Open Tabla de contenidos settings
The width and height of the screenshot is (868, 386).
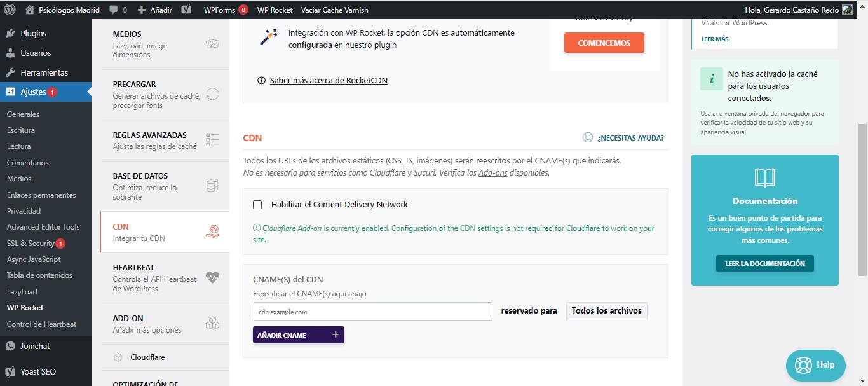coord(39,275)
